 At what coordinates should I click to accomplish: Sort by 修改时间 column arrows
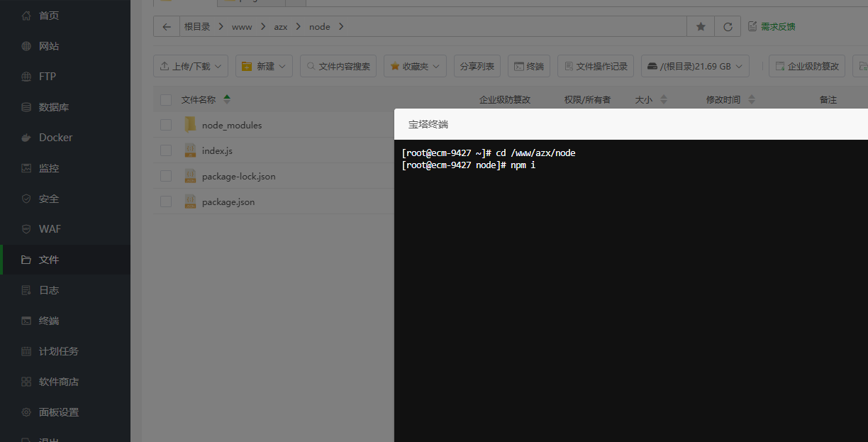(x=752, y=100)
